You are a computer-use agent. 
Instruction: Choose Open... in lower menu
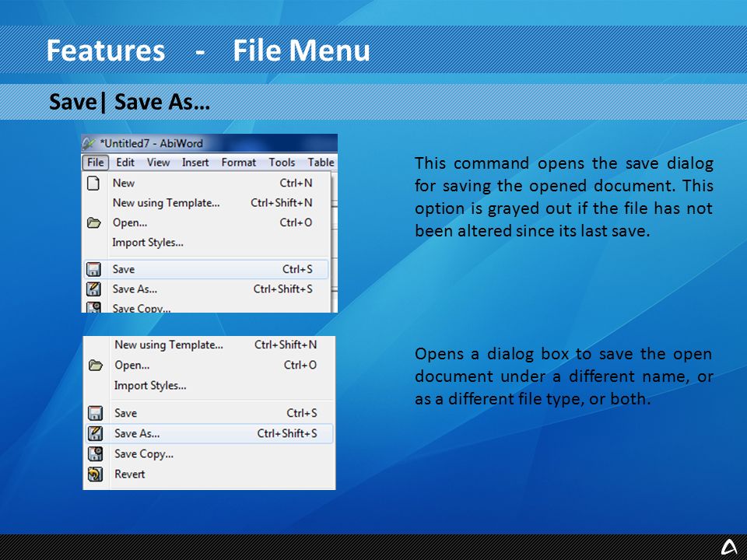(x=209, y=366)
